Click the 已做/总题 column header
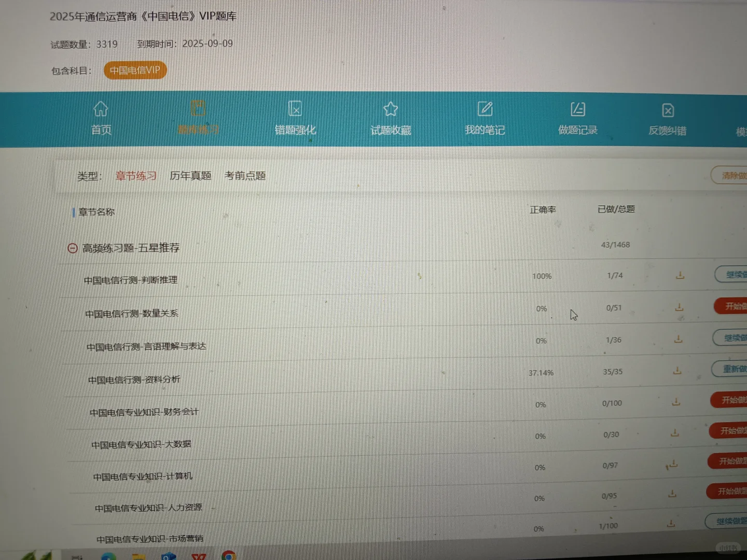 point(616,209)
